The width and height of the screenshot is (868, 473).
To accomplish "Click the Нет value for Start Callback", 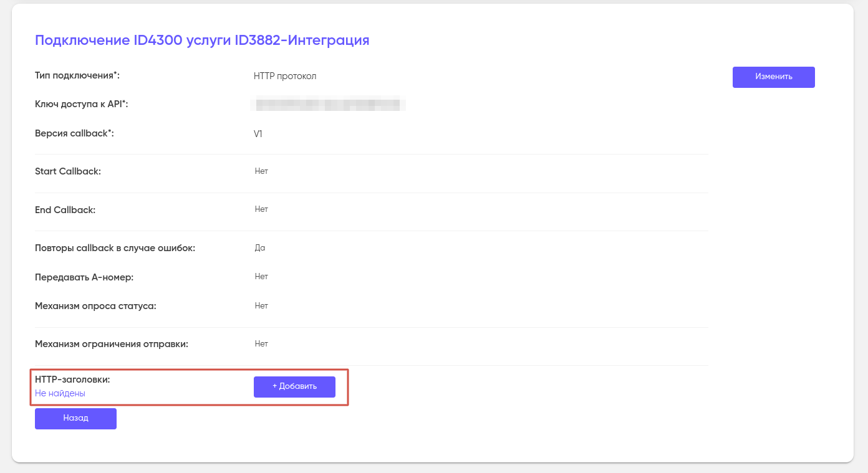I will tap(261, 171).
